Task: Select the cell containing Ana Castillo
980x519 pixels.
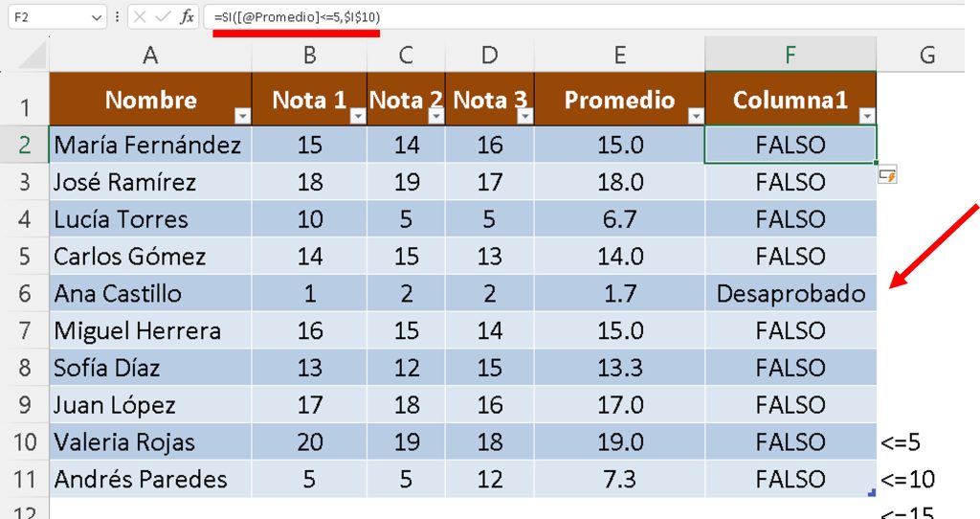Action: 150,294
